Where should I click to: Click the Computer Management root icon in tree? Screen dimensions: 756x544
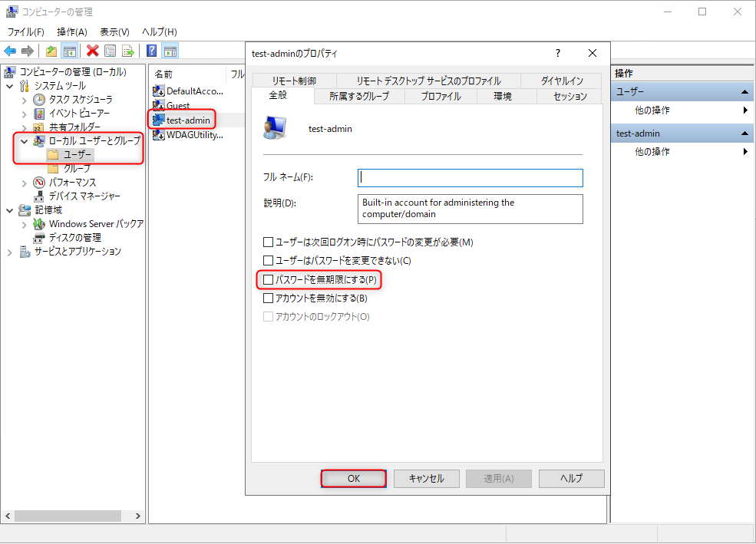[x=10, y=72]
